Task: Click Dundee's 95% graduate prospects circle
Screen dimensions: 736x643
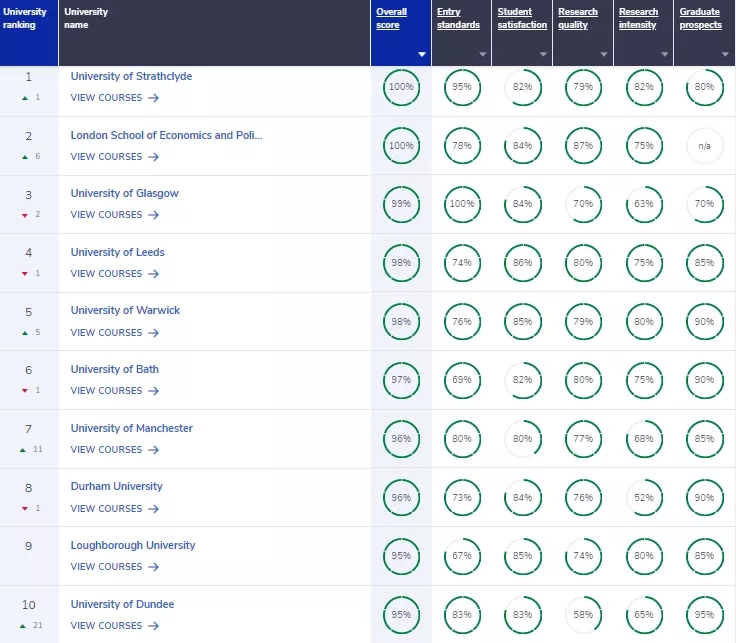Action: tap(704, 614)
